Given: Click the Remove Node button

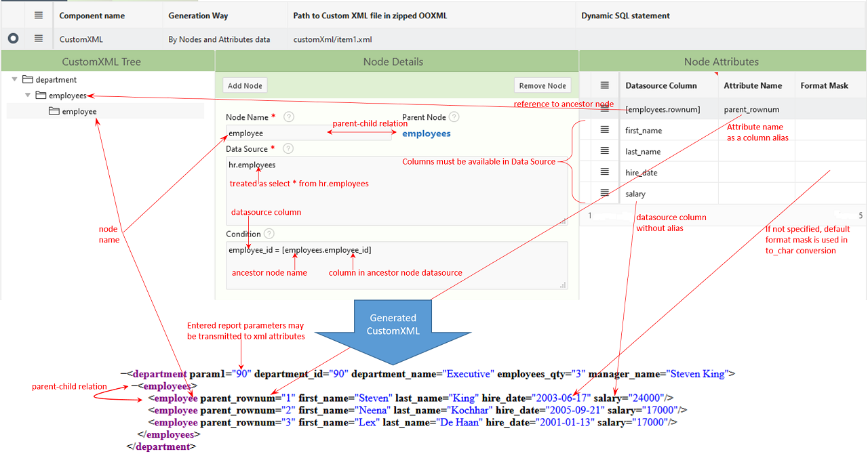Looking at the screenshot, I should coord(542,85).
